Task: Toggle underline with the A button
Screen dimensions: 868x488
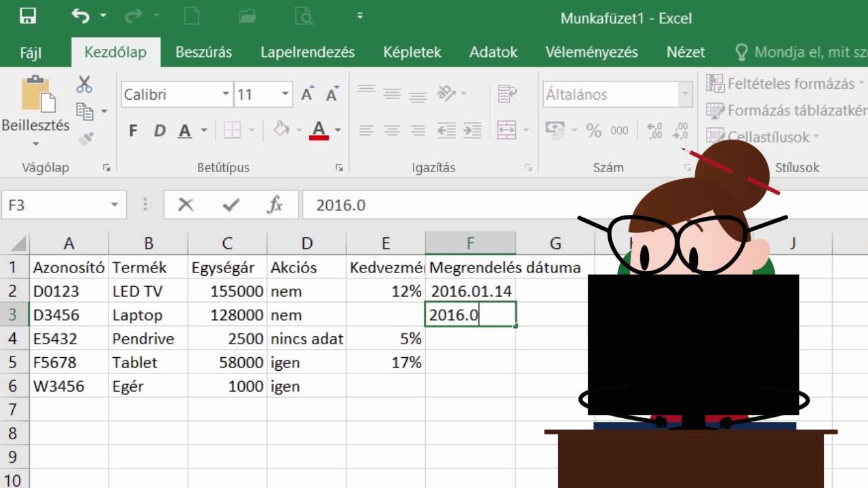Action: click(184, 131)
